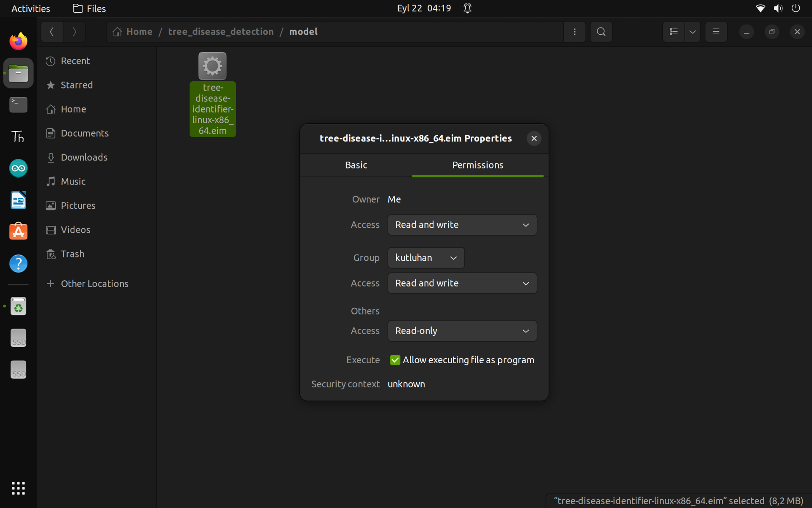Expand the Owner access dropdown
Viewport: 812px width, 508px height.
point(462,225)
